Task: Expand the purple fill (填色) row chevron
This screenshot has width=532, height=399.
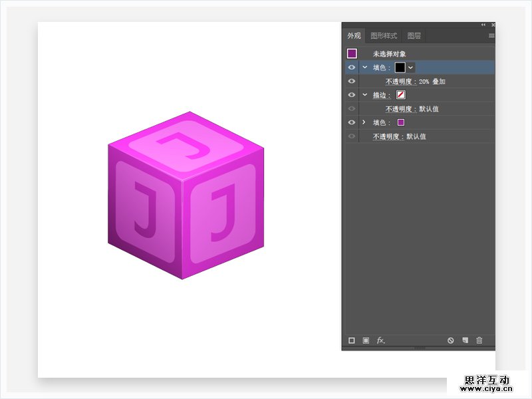Action: pos(364,122)
